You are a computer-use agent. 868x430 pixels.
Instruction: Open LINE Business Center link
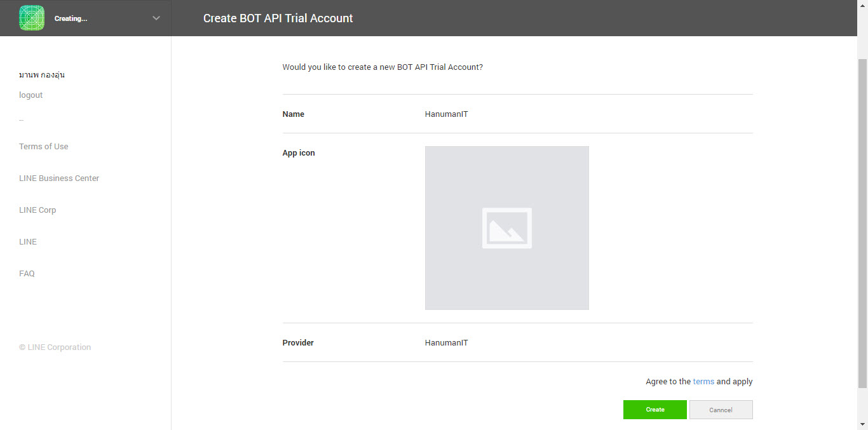[59, 178]
